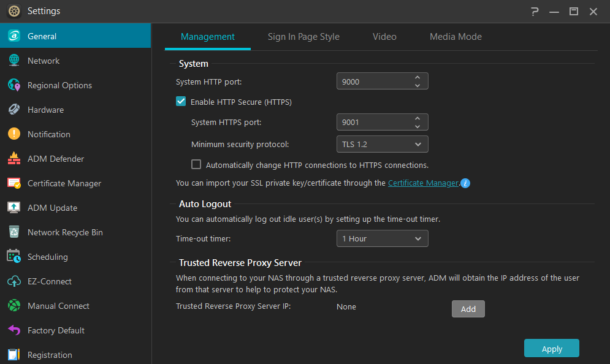Open Scheduling label in sidebar

pyautogui.click(x=47, y=257)
